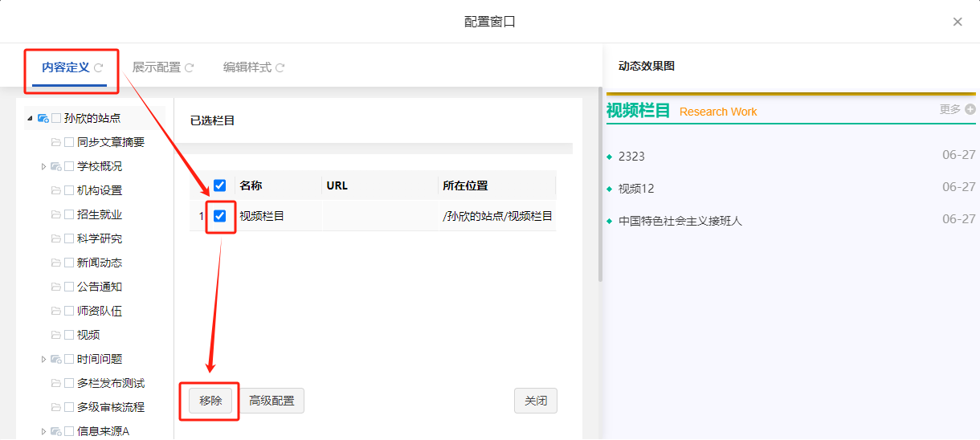This screenshot has height=440, width=980.
Task: Click the 信息来源A folder icon
Action: point(56,431)
